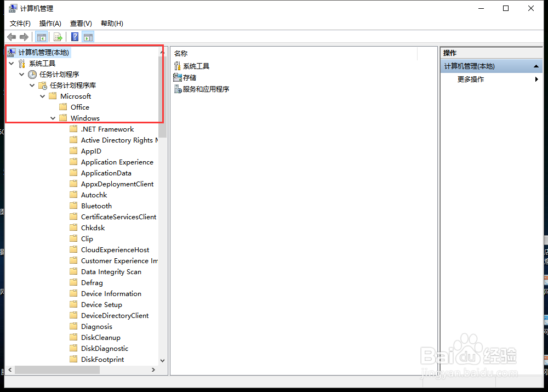The width and height of the screenshot is (548, 392).
Task: Toggle the show/hide console tree icon
Action: click(x=42, y=37)
